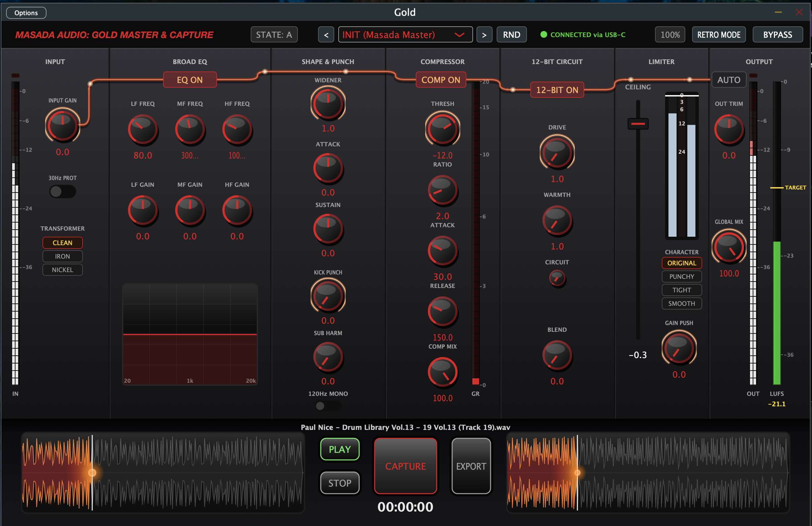Toggle the 30Hz PROT switch
Image resolution: width=812 pixels, height=526 pixels.
62,192
